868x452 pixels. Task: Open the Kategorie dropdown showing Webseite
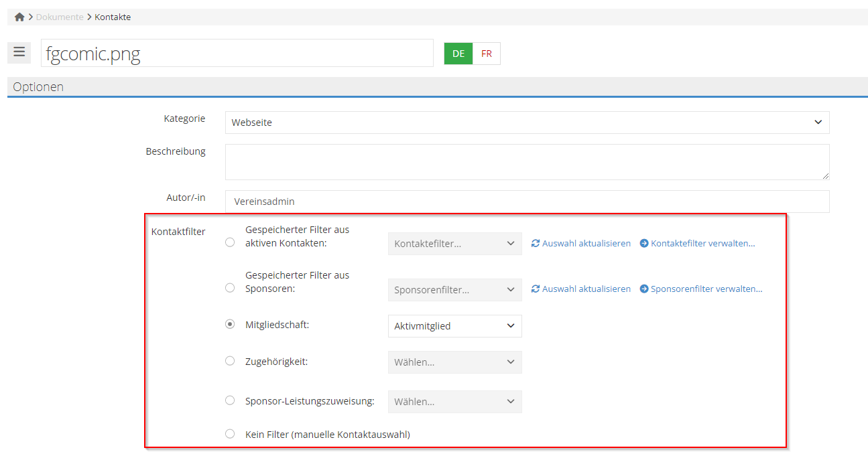click(x=527, y=123)
